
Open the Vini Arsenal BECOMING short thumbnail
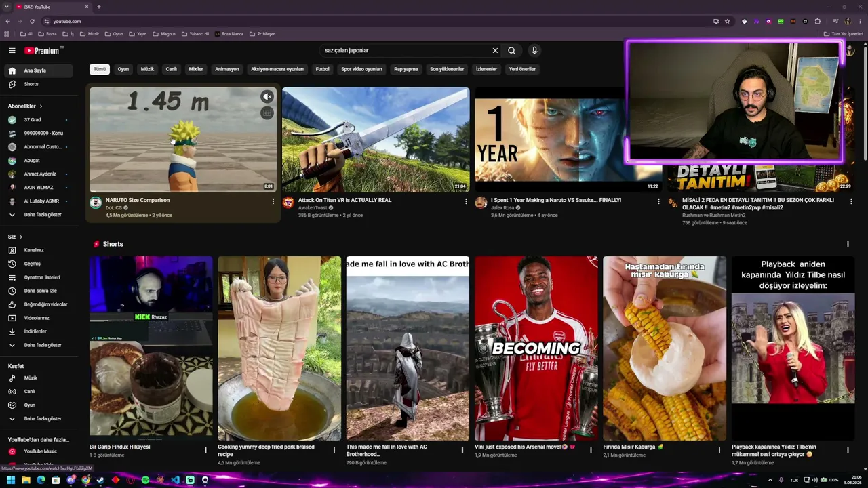coord(536,348)
